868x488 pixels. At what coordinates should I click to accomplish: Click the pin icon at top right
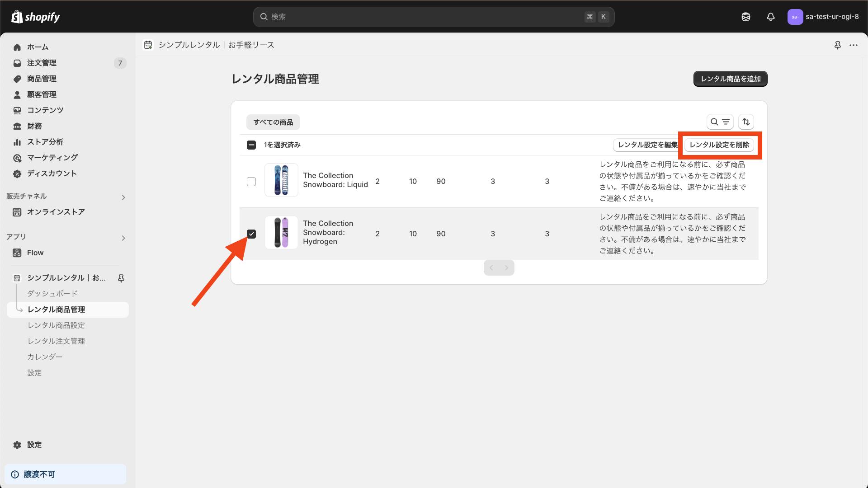click(x=837, y=45)
